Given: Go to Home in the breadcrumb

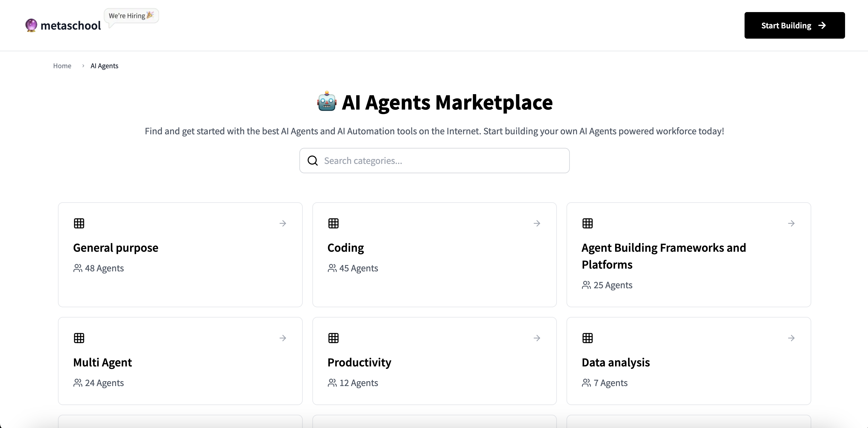Looking at the screenshot, I should coord(62,66).
